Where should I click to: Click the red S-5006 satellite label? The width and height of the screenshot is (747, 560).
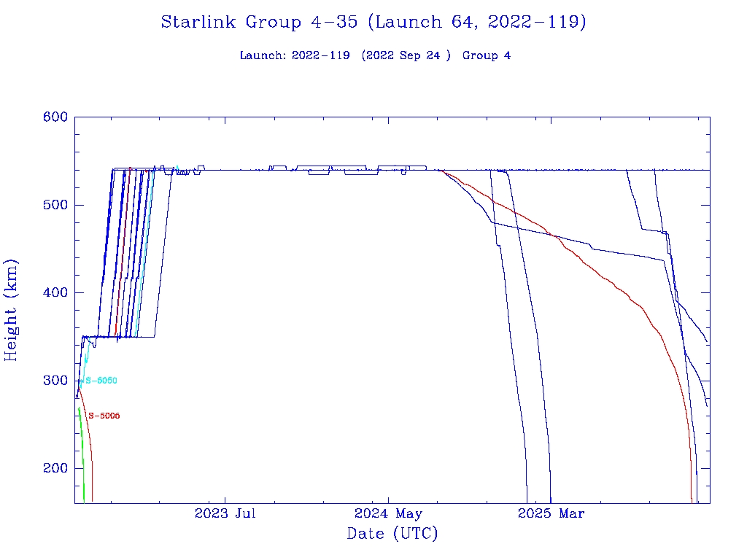[x=104, y=416]
